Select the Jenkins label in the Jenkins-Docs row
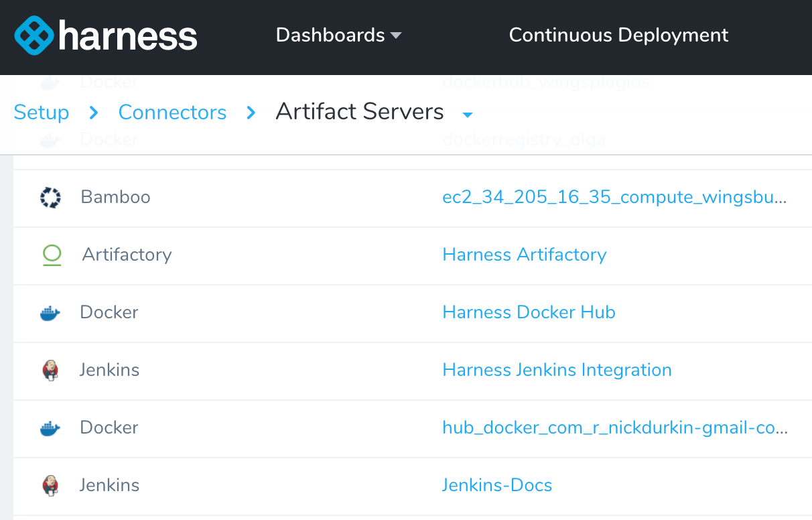 (109, 485)
